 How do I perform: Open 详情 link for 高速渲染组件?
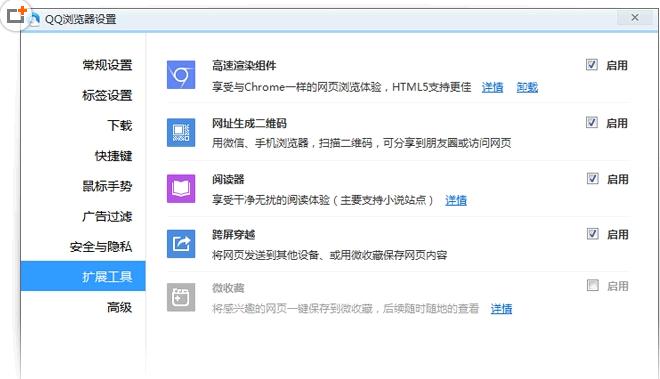[492, 87]
